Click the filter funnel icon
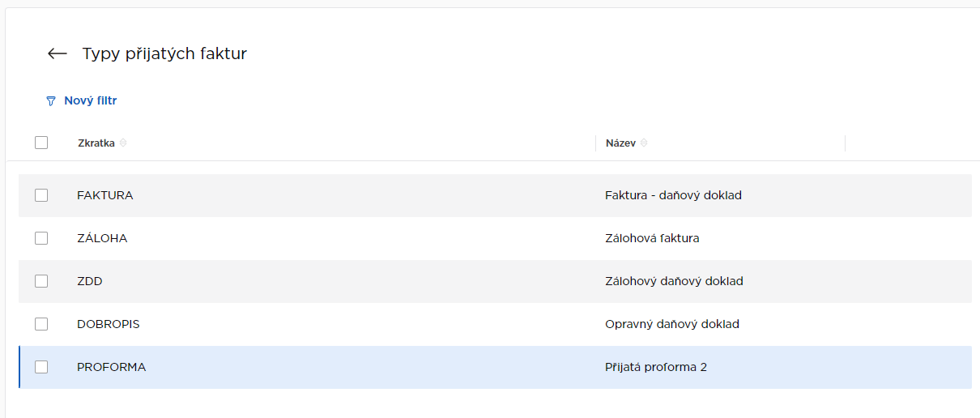This screenshot has width=980, height=418. (51, 101)
